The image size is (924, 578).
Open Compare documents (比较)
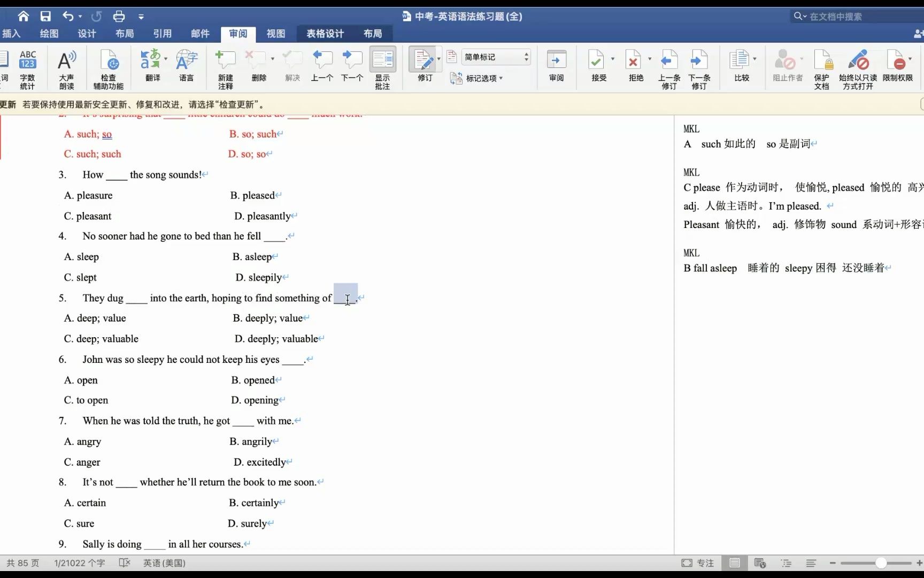[x=741, y=65]
